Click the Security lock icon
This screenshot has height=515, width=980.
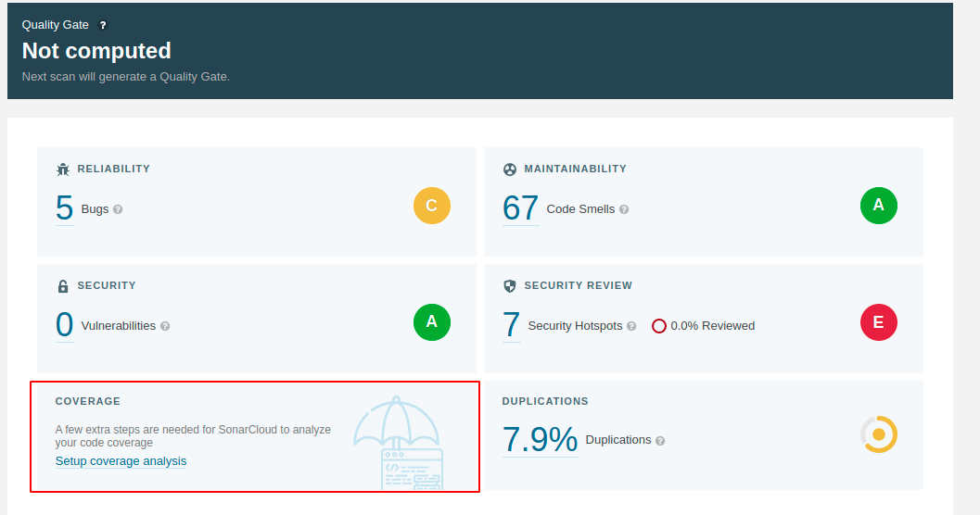(63, 286)
